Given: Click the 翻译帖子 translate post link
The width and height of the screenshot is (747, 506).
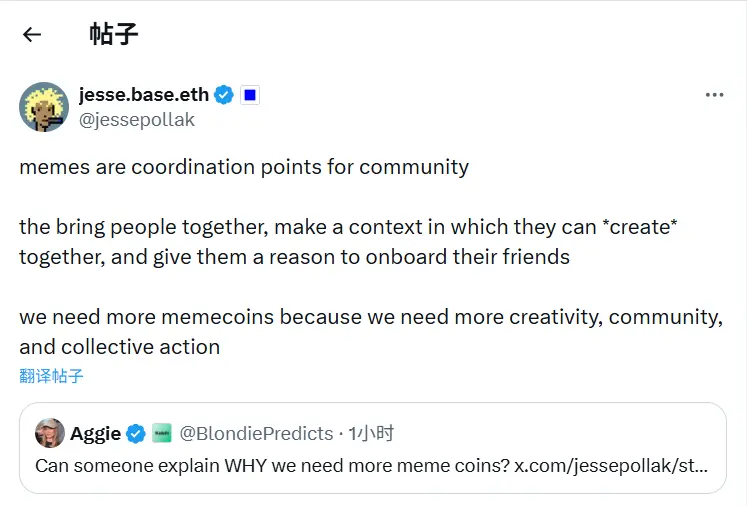Looking at the screenshot, I should [x=51, y=376].
